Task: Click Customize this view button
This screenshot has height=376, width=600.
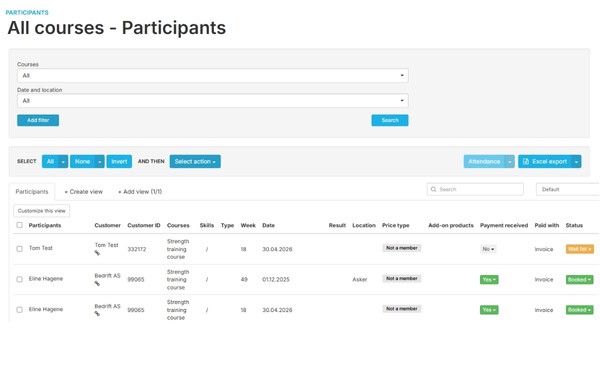Action: pos(42,211)
